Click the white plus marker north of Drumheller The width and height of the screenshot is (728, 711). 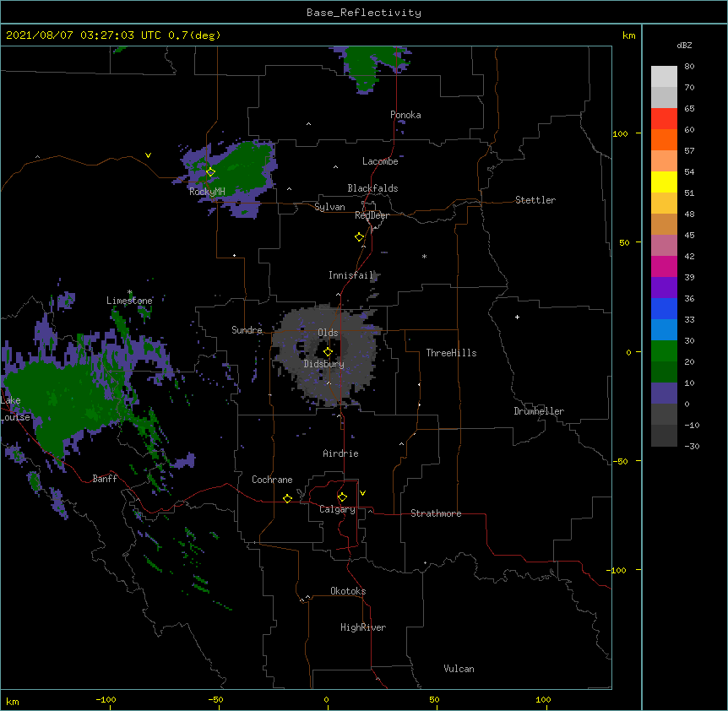(517, 317)
